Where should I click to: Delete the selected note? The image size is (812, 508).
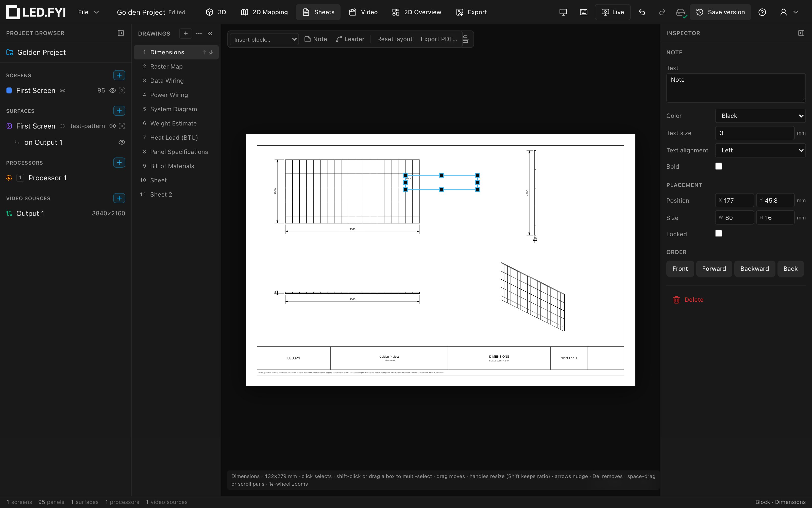(x=688, y=300)
